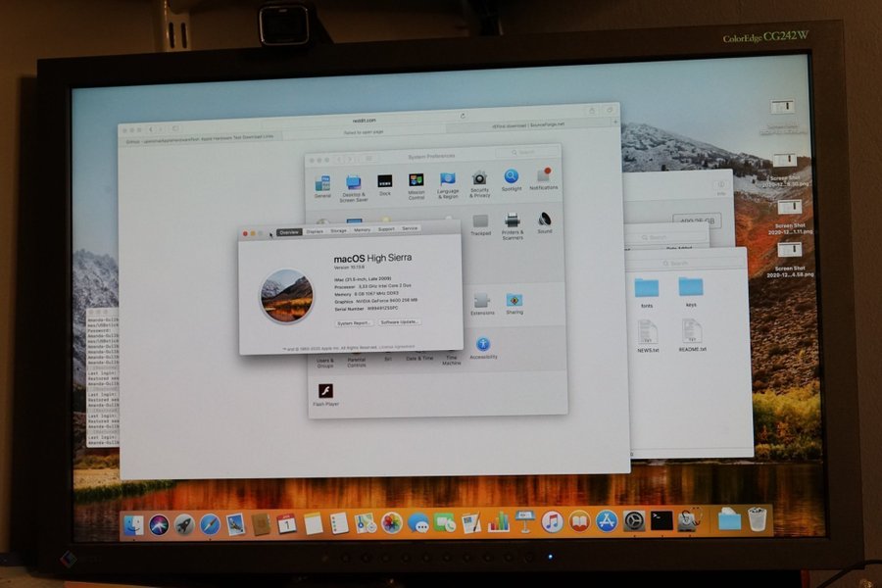
Task: Open Printers & Scanners preferences
Action: click(x=512, y=226)
